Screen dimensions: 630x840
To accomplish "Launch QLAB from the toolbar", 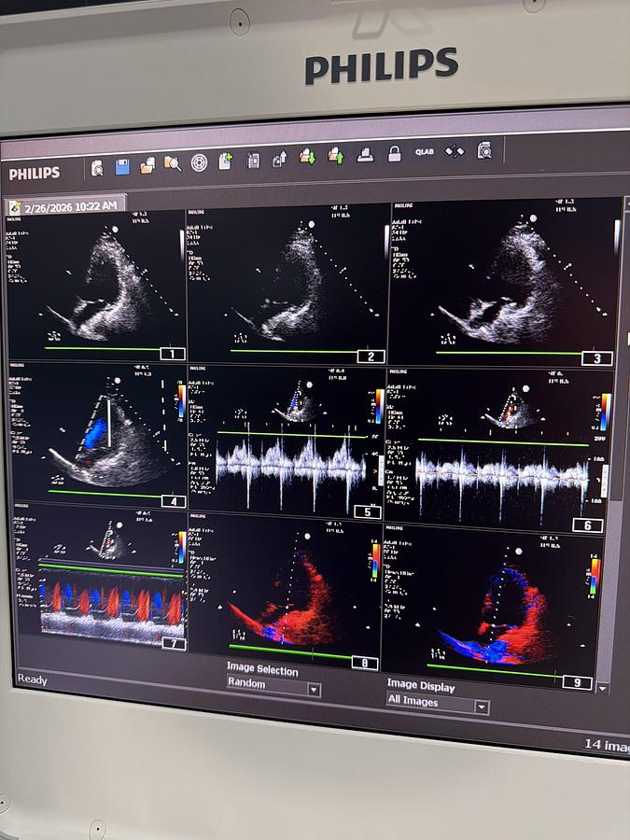I will (x=425, y=152).
